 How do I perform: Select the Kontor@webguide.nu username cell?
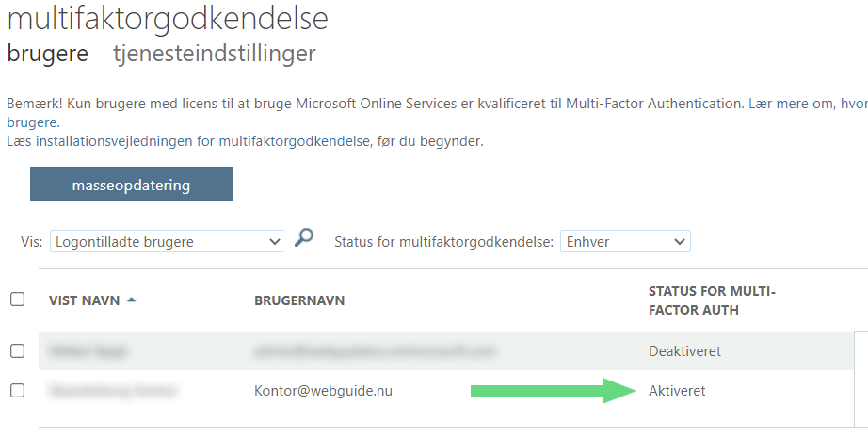pyautogui.click(x=323, y=390)
